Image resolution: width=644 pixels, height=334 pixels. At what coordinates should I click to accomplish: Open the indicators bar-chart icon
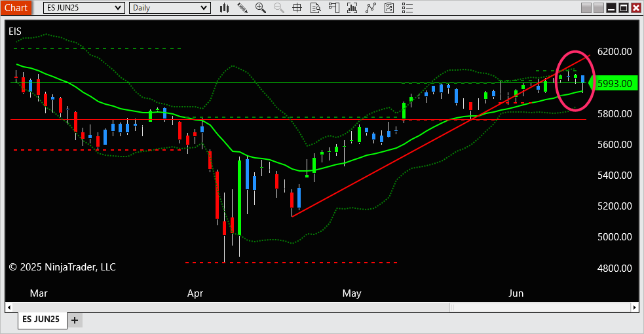click(352, 8)
